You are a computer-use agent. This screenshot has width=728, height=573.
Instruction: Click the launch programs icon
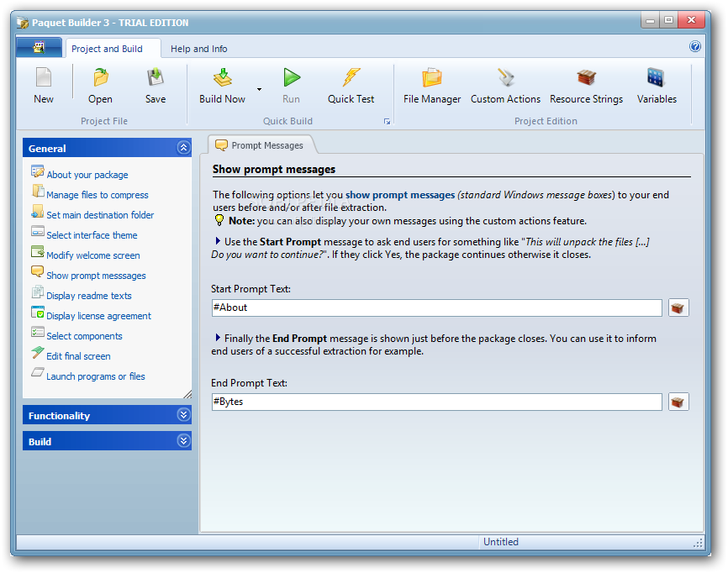[38, 372]
